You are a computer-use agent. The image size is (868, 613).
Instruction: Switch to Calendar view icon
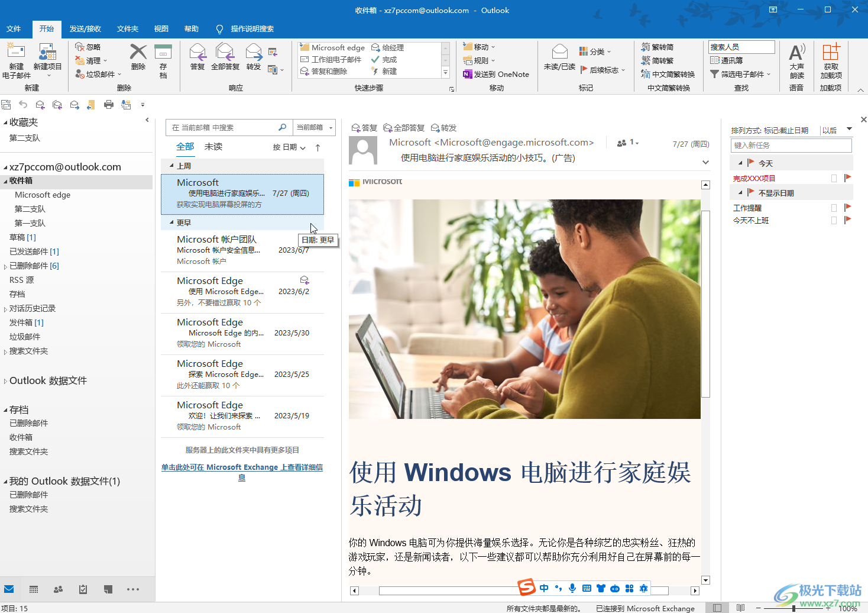pyautogui.click(x=34, y=589)
